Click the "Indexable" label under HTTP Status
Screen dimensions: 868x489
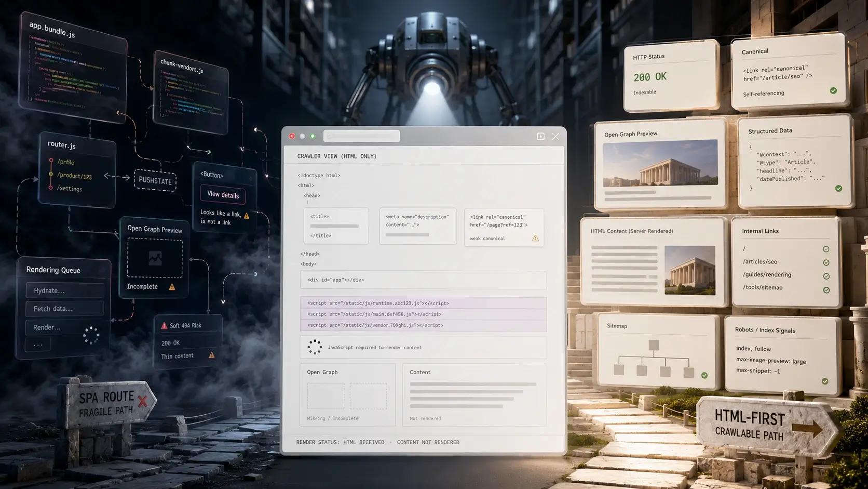[x=645, y=92]
